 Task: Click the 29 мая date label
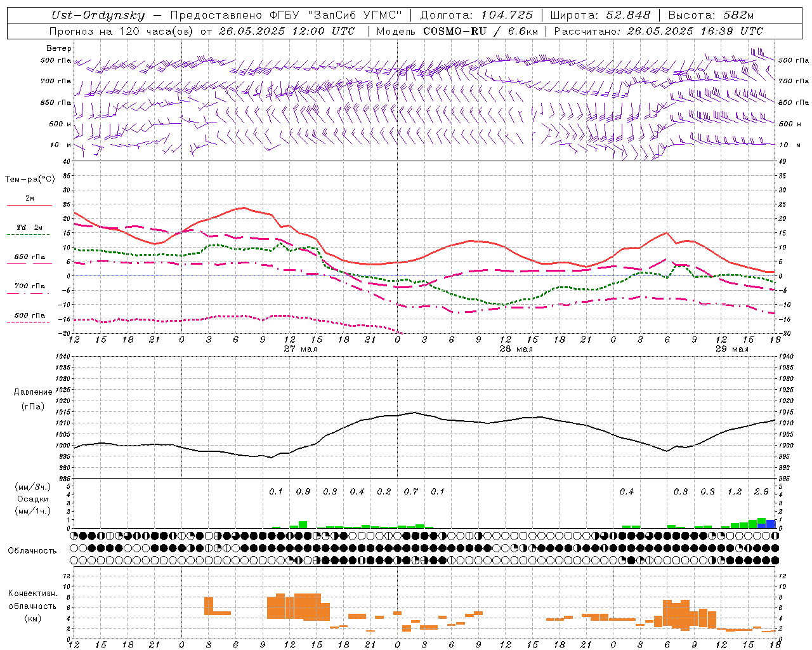(732, 348)
